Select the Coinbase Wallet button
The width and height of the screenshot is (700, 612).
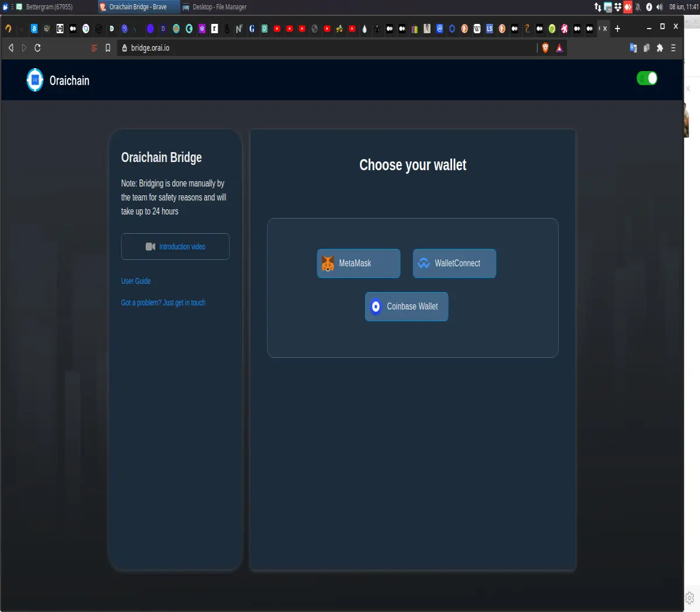pyautogui.click(x=407, y=307)
